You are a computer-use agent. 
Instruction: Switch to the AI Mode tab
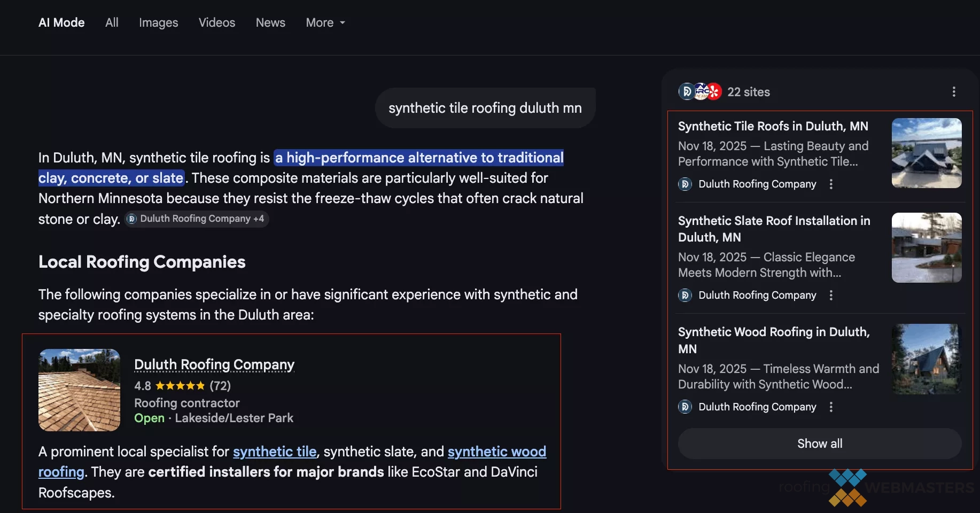[61, 22]
